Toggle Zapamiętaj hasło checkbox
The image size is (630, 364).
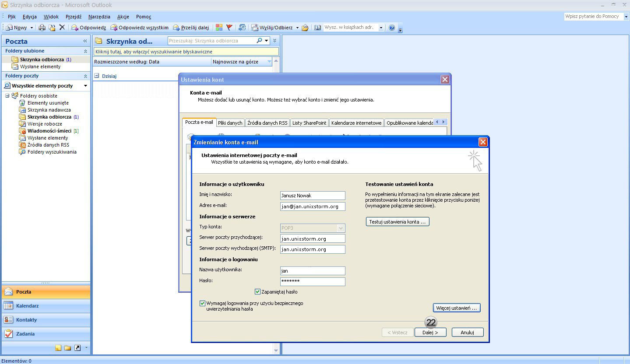click(x=257, y=292)
